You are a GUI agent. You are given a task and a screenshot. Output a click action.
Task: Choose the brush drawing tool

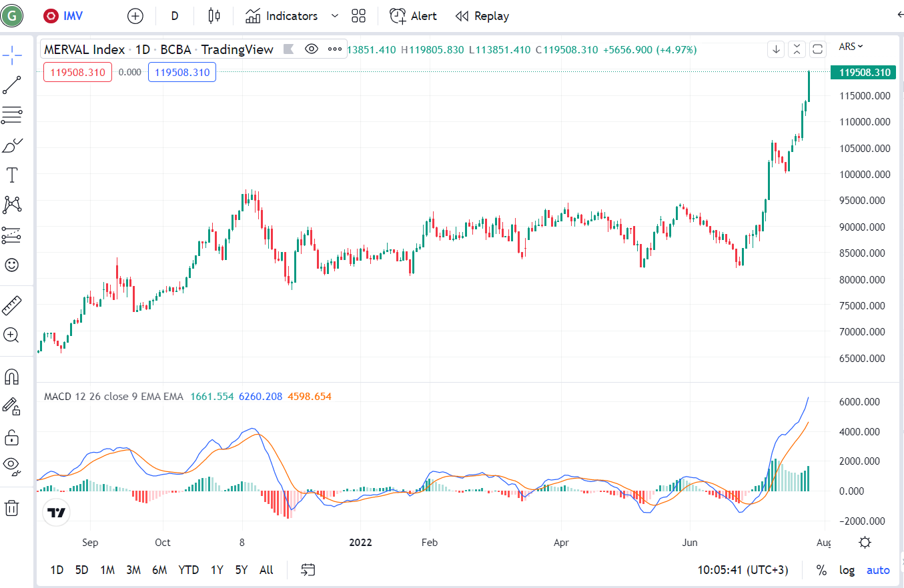coord(11,145)
